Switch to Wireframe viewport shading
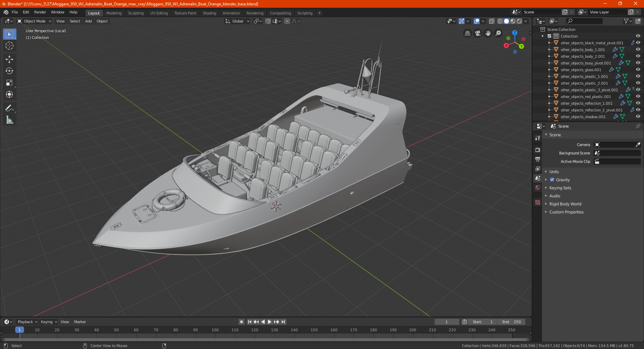The image size is (644, 349). [500, 21]
